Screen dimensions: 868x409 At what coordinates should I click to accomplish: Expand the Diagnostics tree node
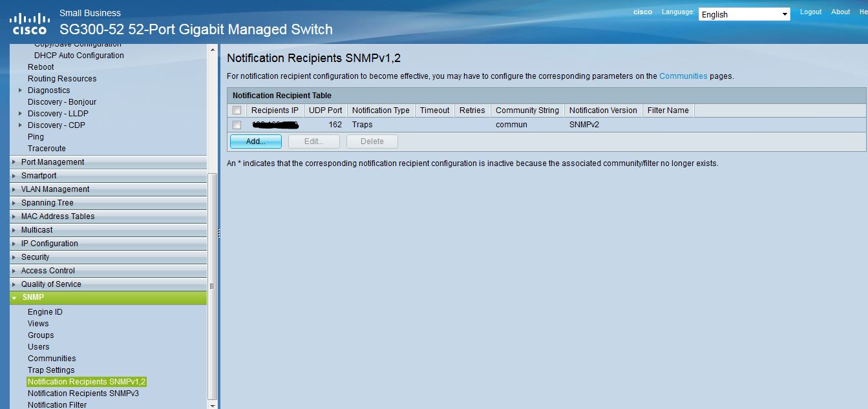click(x=21, y=90)
